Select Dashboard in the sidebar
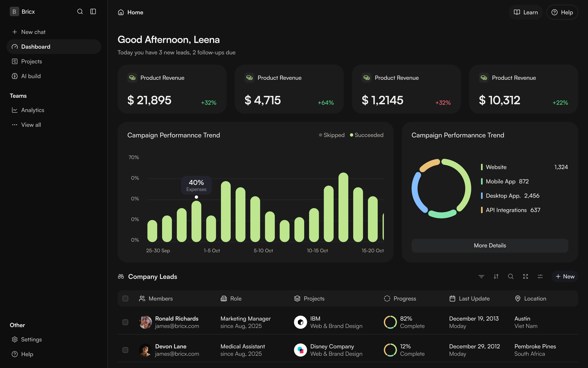This screenshot has width=588, height=368. pyautogui.click(x=54, y=47)
